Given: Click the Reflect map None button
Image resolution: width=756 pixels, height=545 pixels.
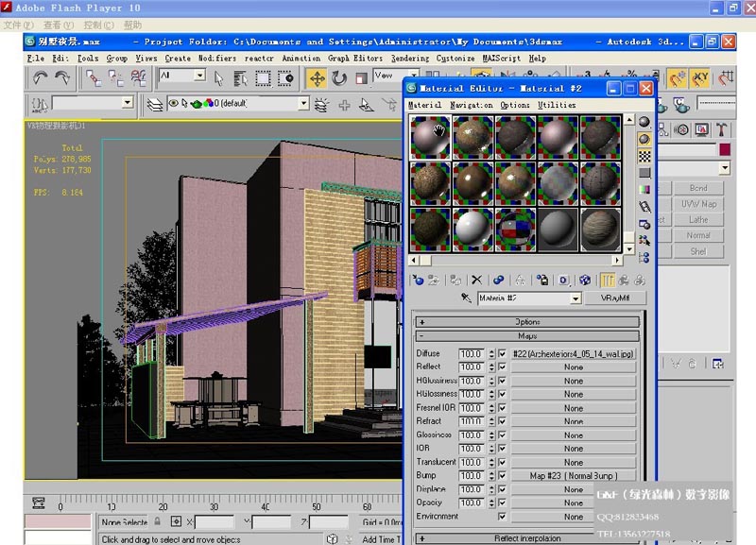Looking at the screenshot, I should click(x=574, y=367).
